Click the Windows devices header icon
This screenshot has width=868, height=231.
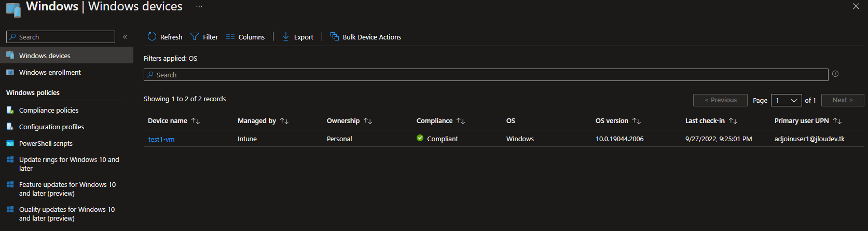(13, 9)
